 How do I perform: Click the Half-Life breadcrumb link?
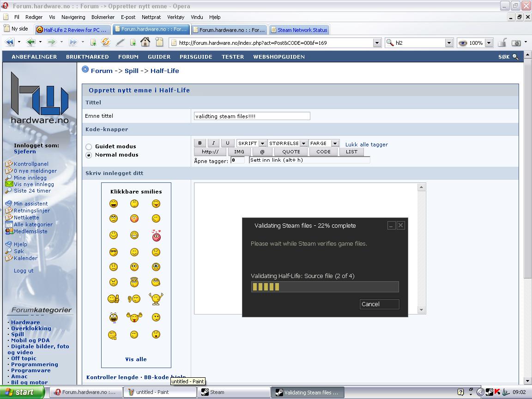click(164, 71)
